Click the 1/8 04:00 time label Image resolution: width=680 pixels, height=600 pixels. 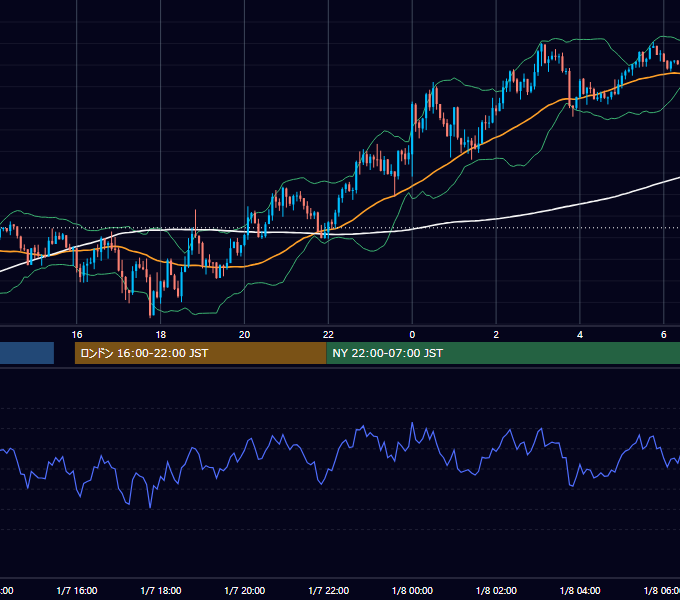click(580, 590)
